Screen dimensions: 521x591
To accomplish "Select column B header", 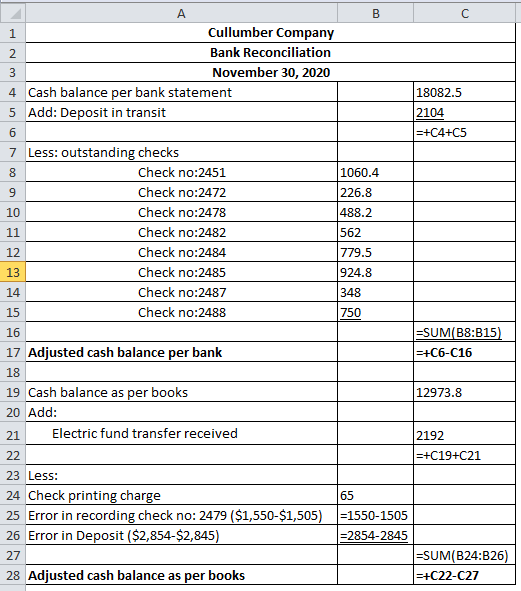I will (375, 14).
